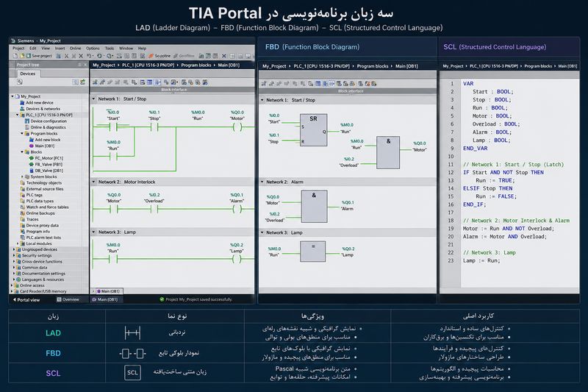The image size is (588, 392).
Task: Click the Save project button
Action: coord(39,56)
